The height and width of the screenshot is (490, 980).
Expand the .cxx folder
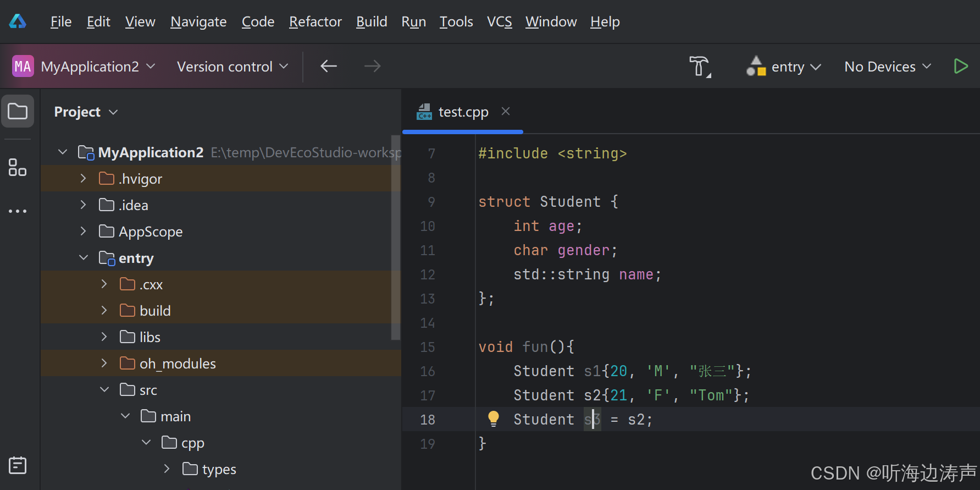tap(104, 284)
